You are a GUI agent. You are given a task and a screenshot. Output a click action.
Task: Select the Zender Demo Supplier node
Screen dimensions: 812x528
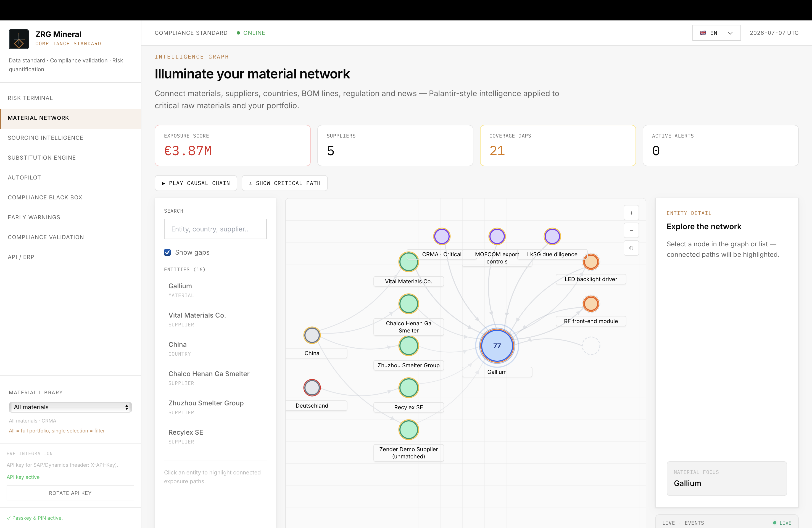408,429
